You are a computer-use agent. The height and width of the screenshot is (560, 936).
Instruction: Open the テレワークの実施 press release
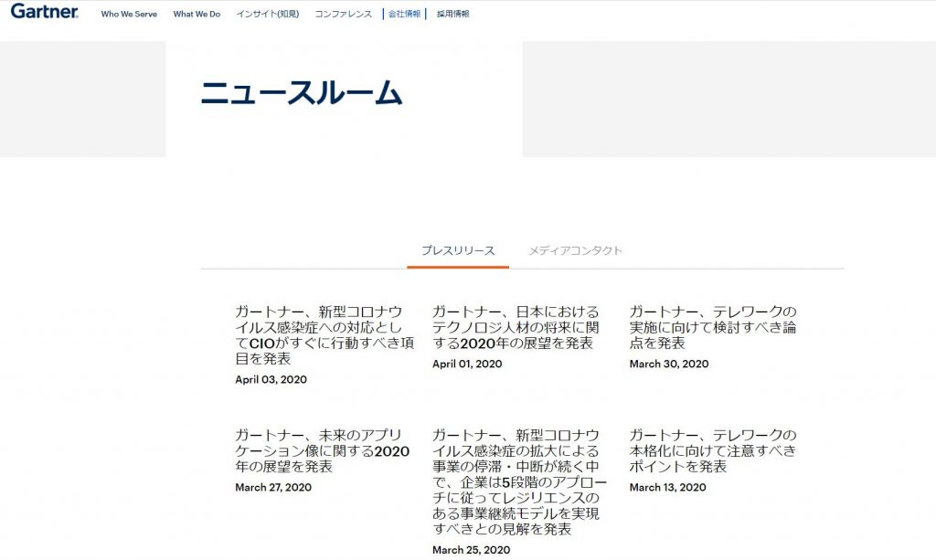(713, 327)
